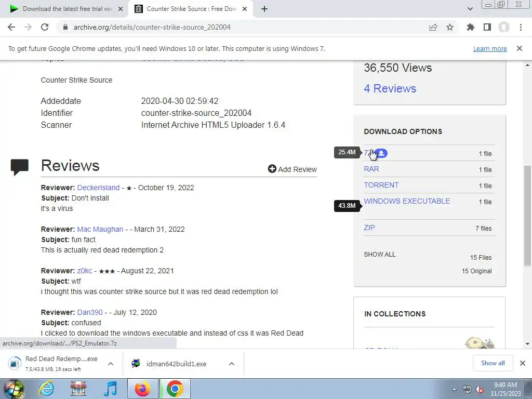Click the address bar URL field
Image resolution: width=532 pixels, height=399 pixels.
tap(237, 27)
